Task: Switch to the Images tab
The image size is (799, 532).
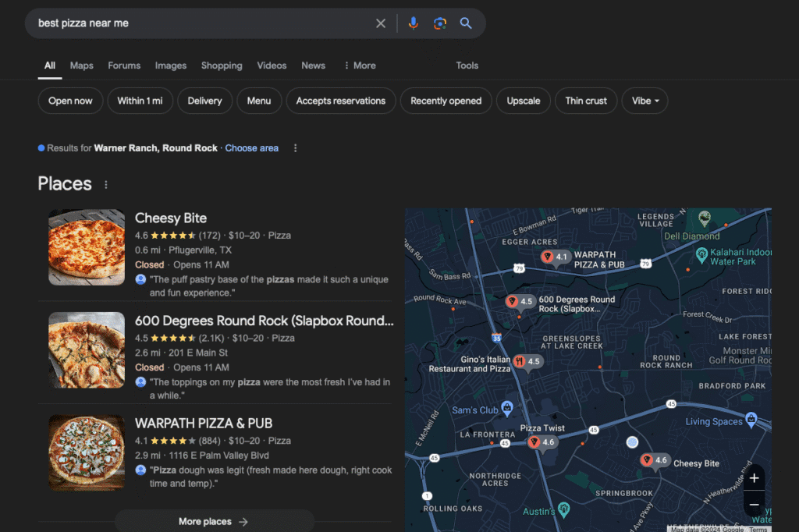Action: coord(170,66)
